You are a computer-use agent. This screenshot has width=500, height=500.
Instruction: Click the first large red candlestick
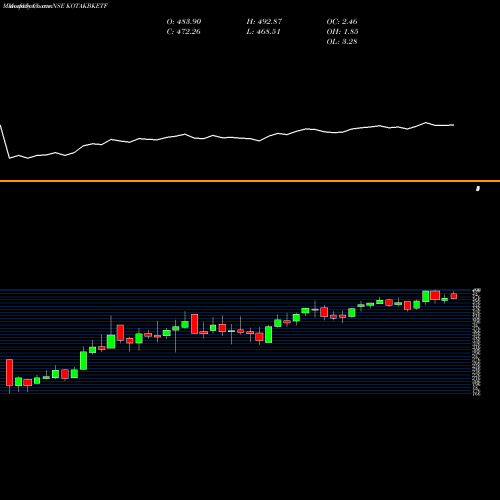click(x=9, y=372)
